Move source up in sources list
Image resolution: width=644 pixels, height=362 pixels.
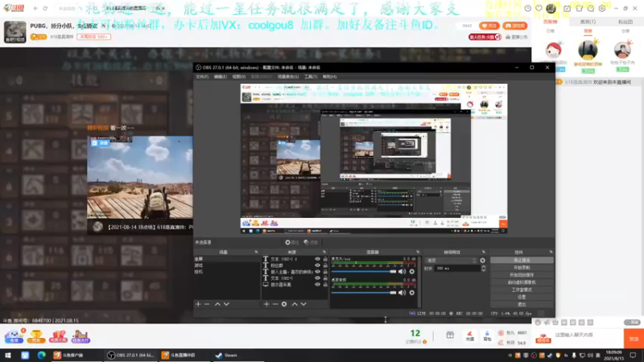295,304
